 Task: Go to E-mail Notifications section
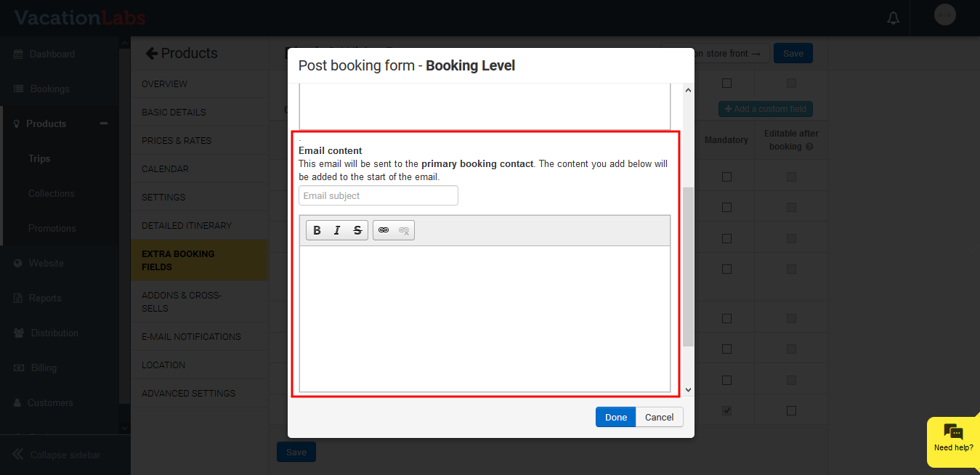(x=191, y=337)
